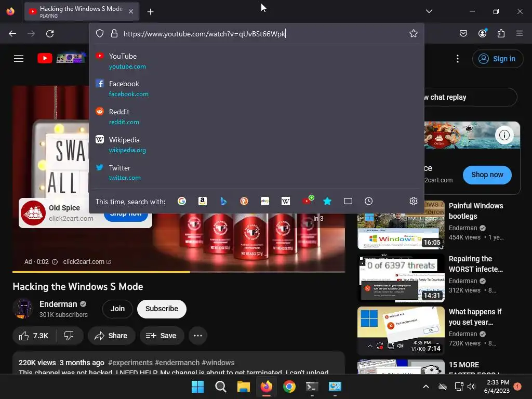Select Wikipedia suggestion in dropdown
This screenshot has height=399, width=532.
(257, 144)
